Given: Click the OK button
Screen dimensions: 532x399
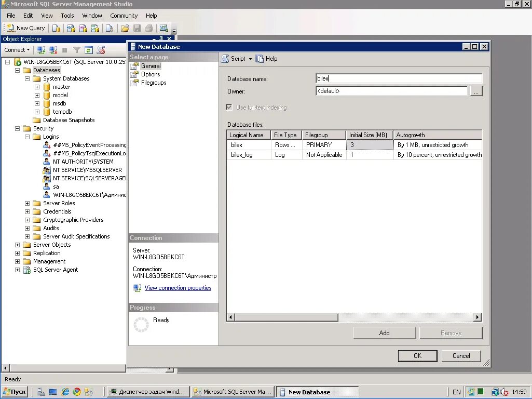Looking at the screenshot, I should [x=418, y=355].
